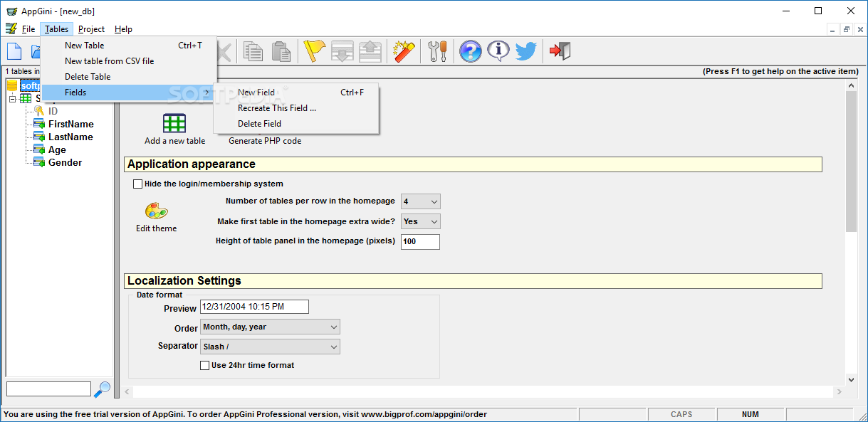Screen dimensions: 868x422
Task: Open Make first table extra wide dropdown
Action: pos(421,221)
